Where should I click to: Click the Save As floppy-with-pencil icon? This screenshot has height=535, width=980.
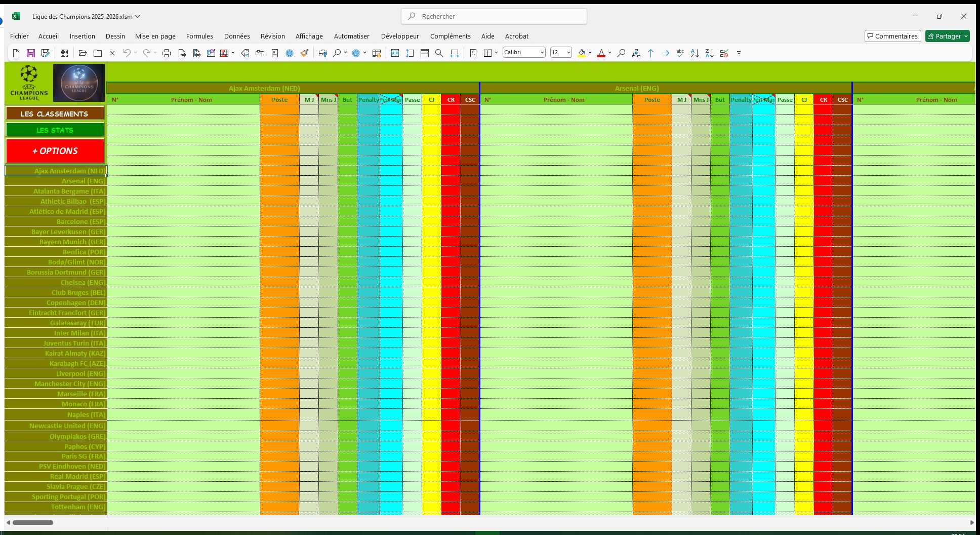(46, 53)
